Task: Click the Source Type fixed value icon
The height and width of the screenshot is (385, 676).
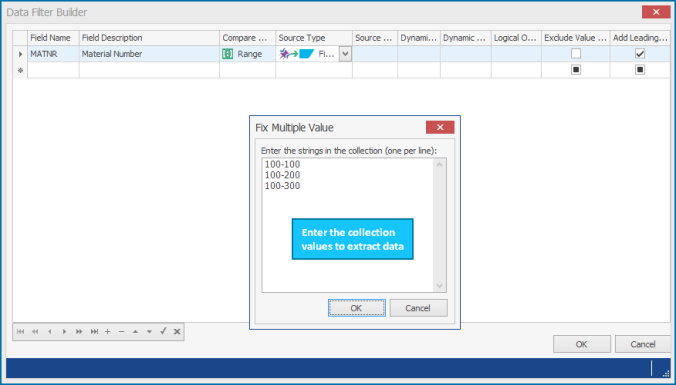Action: pos(297,54)
